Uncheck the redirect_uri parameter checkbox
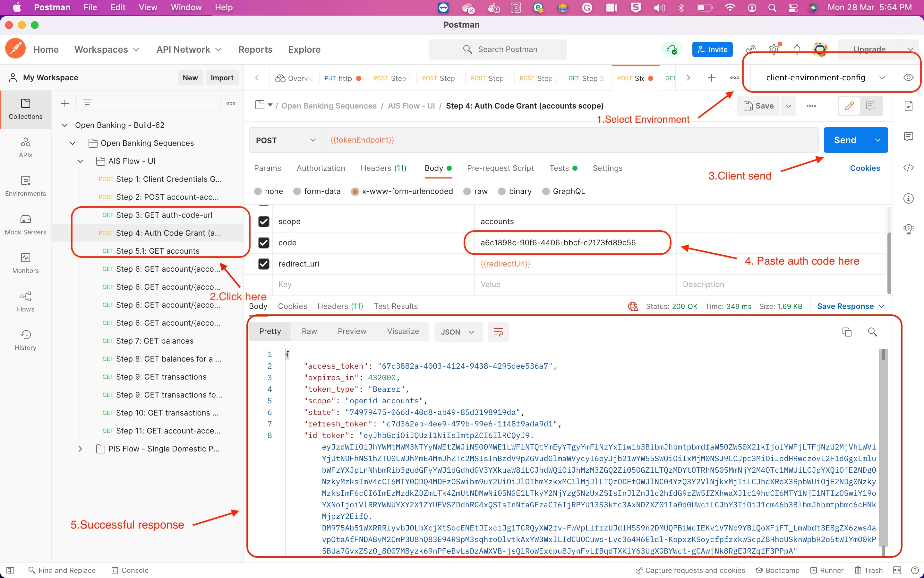 click(263, 264)
